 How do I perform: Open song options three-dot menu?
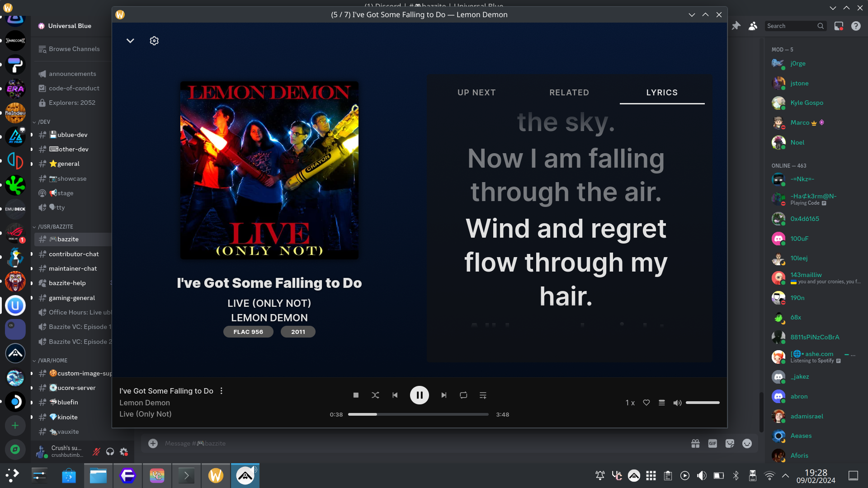point(222,391)
